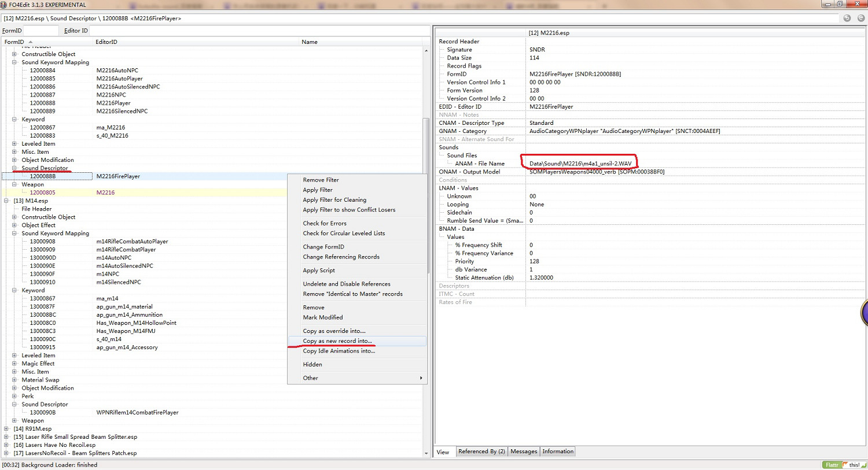The image size is (868, 470).
Task: Expand the Constructible Object group under M2216.esp
Action: point(14,54)
